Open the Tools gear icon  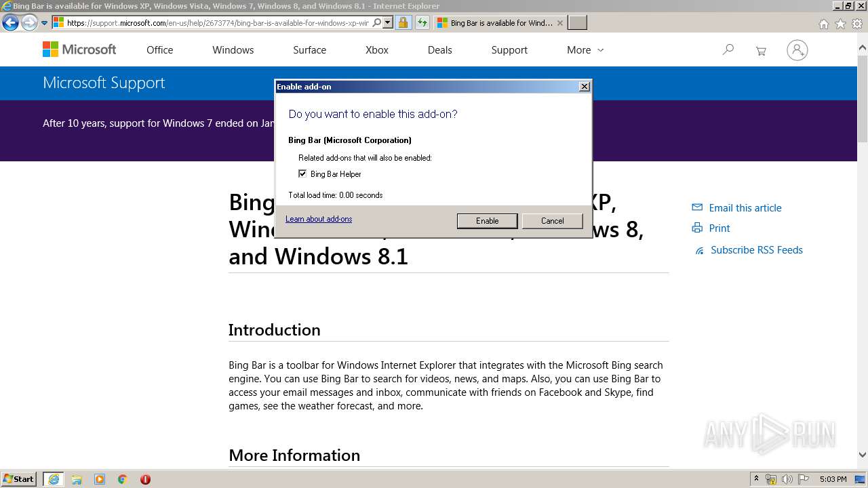pyautogui.click(x=857, y=24)
